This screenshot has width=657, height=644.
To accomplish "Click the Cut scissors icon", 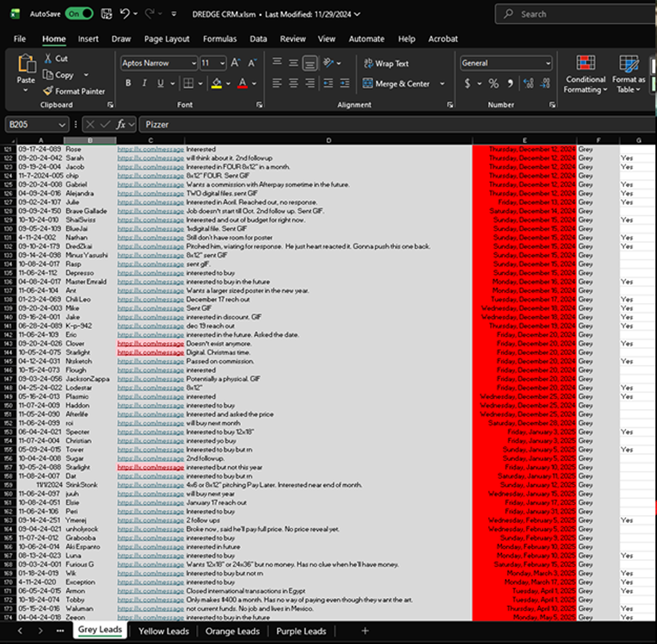I will [x=48, y=58].
